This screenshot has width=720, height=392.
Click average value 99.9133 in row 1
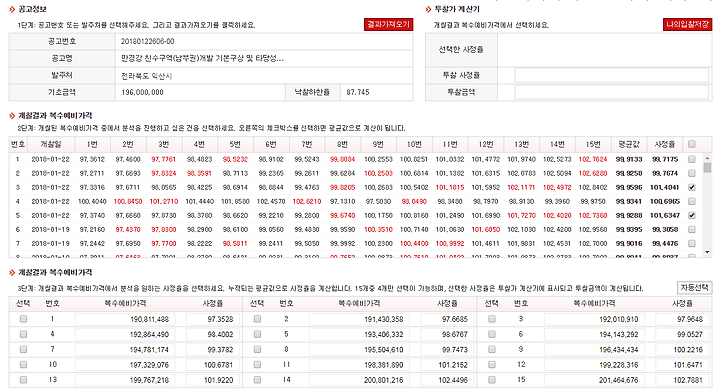[x=629, y=159]
